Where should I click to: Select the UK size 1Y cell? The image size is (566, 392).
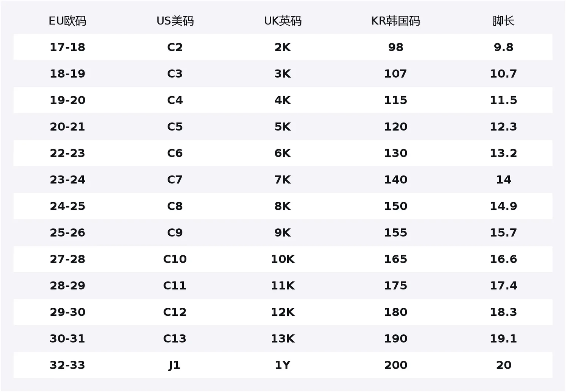(283, 365)
